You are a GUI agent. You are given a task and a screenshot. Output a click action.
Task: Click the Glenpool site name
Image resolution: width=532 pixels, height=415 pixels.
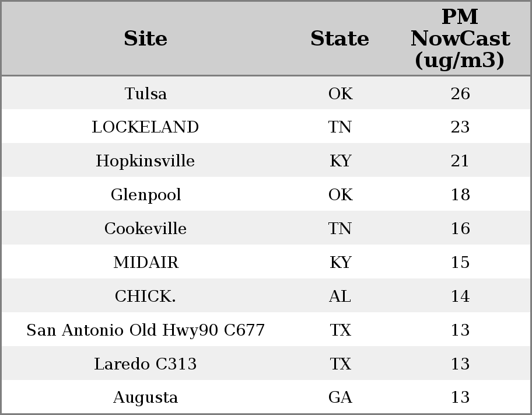[146, 194]
